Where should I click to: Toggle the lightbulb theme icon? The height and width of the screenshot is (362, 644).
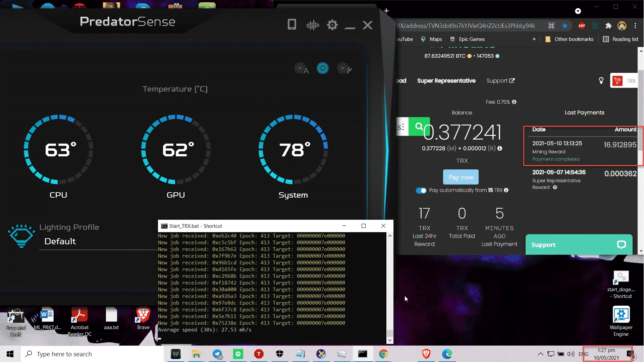601,81
